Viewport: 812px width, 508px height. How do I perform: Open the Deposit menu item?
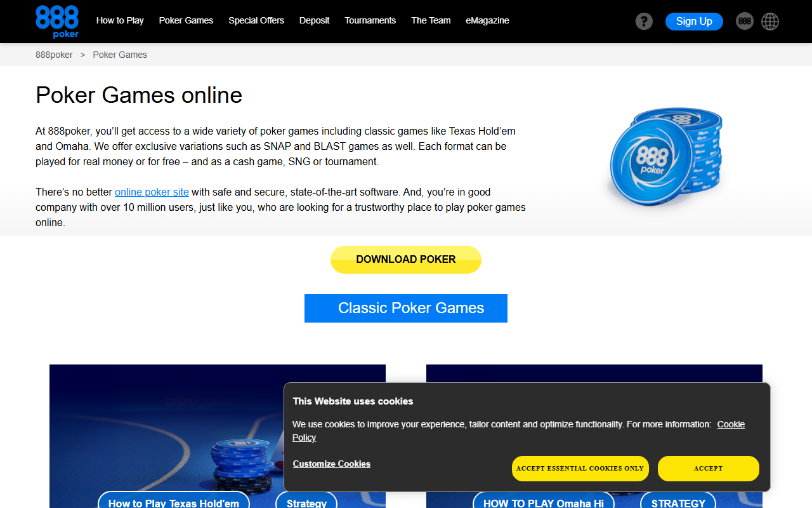(315, 20)
